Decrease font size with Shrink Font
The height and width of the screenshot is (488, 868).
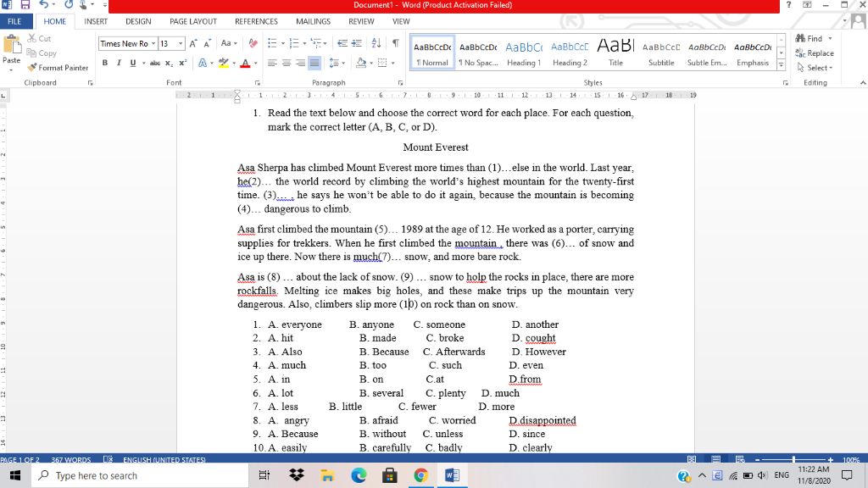pyautogui.click(x=207, y=43)
